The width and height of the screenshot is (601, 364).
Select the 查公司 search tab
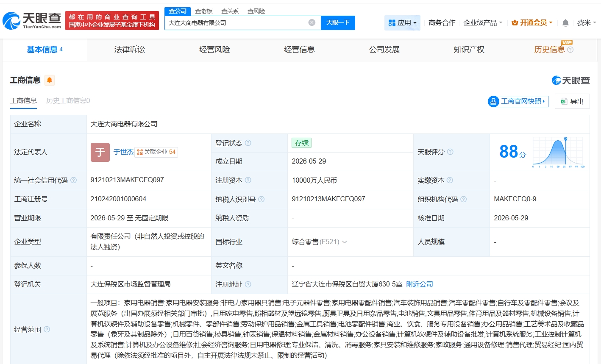point(178,11)
